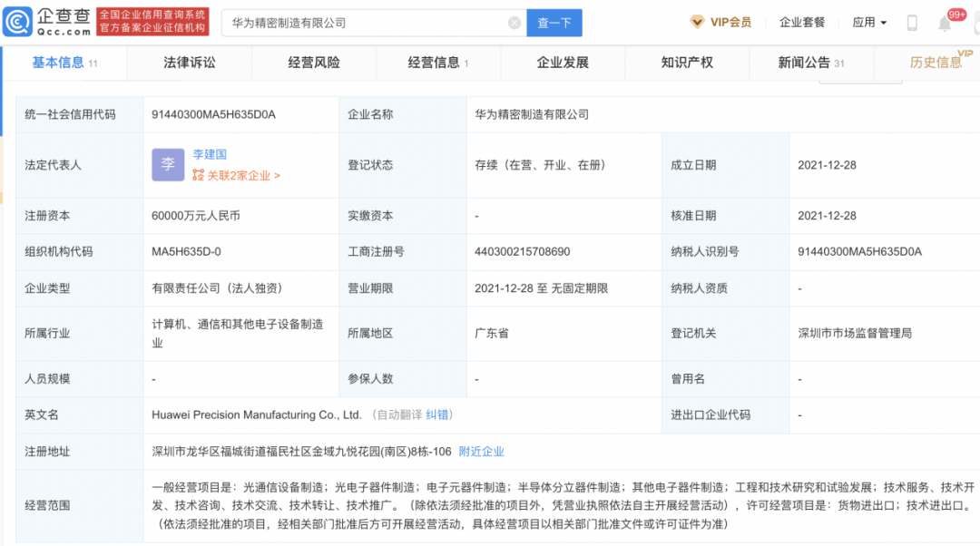Viewport: 980px width, 546px height.
Task: Click the 人员规模 label
Action: point(47,378)
